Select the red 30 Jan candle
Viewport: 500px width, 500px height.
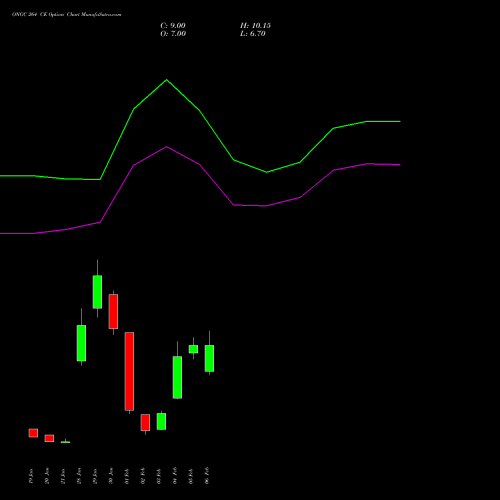point(113,311)
